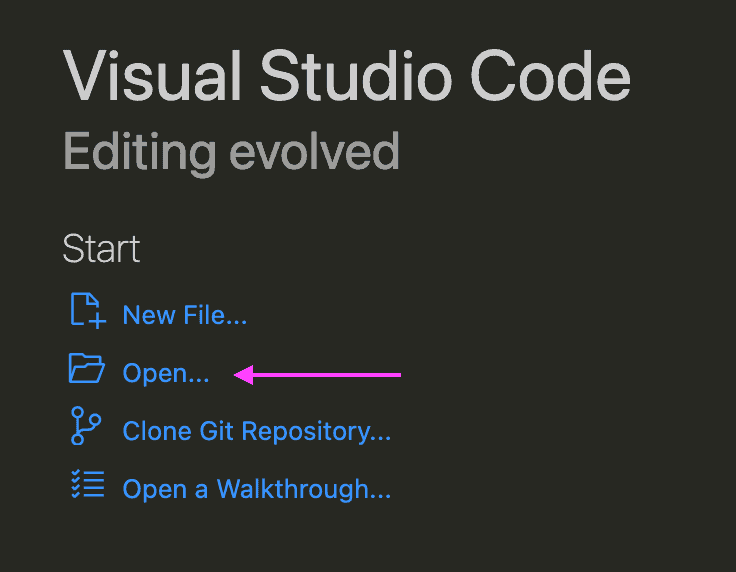Viewport: 736px width, 572px height.
Task: Choose the Open... link text
Action: (x=166, y=374)
